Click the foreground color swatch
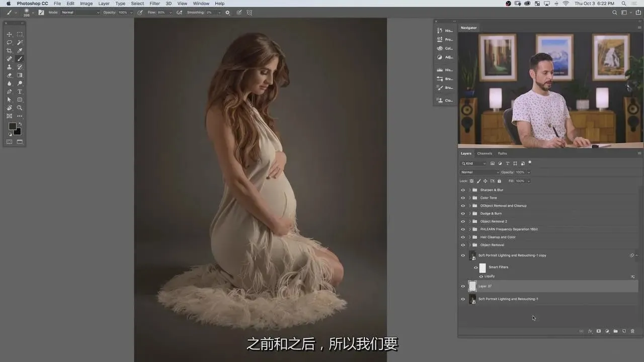 click(12, 126)
